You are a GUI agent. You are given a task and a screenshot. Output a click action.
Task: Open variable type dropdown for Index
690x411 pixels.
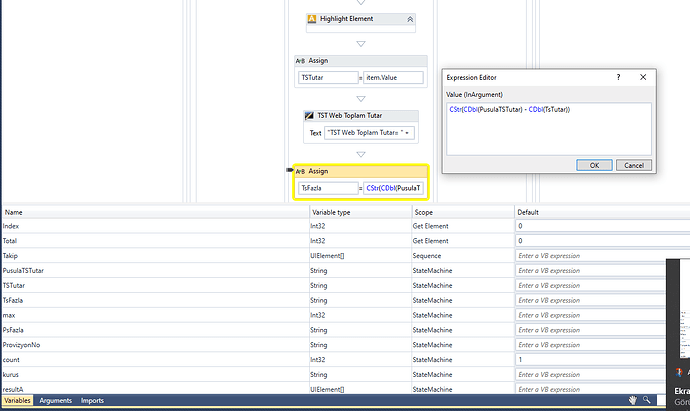(360, 226)
